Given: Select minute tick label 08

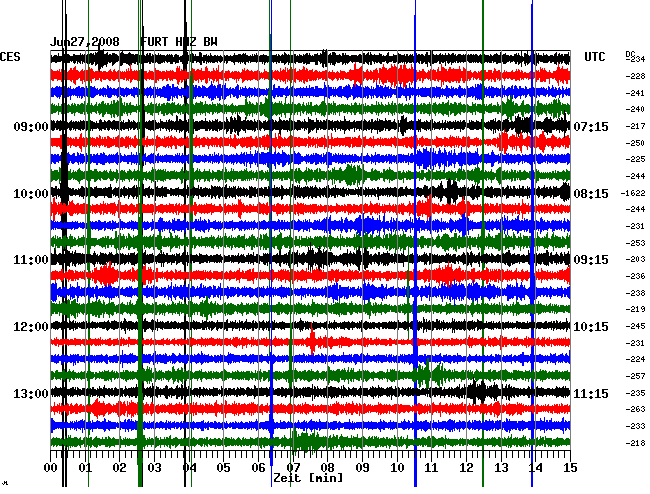Looking at the screenshot, I should tap(327, 468).
